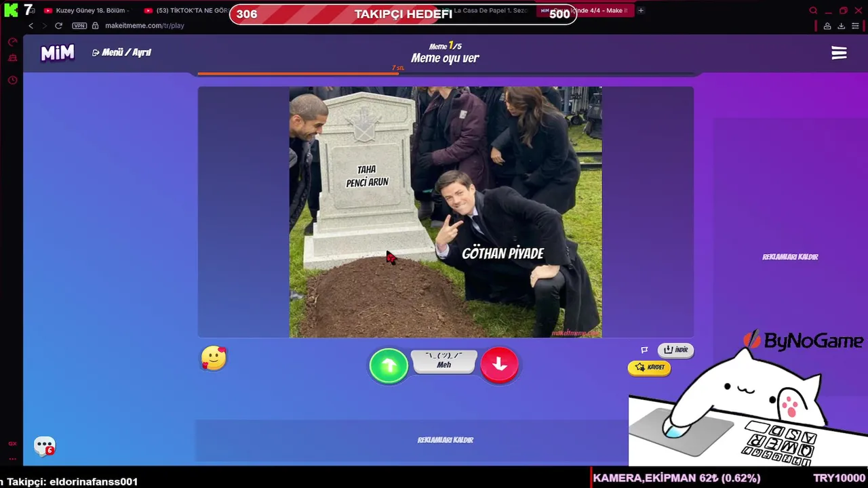Report the meme with the flag icon
Viewport: 868px width, 488px height.
click(644, 350)
